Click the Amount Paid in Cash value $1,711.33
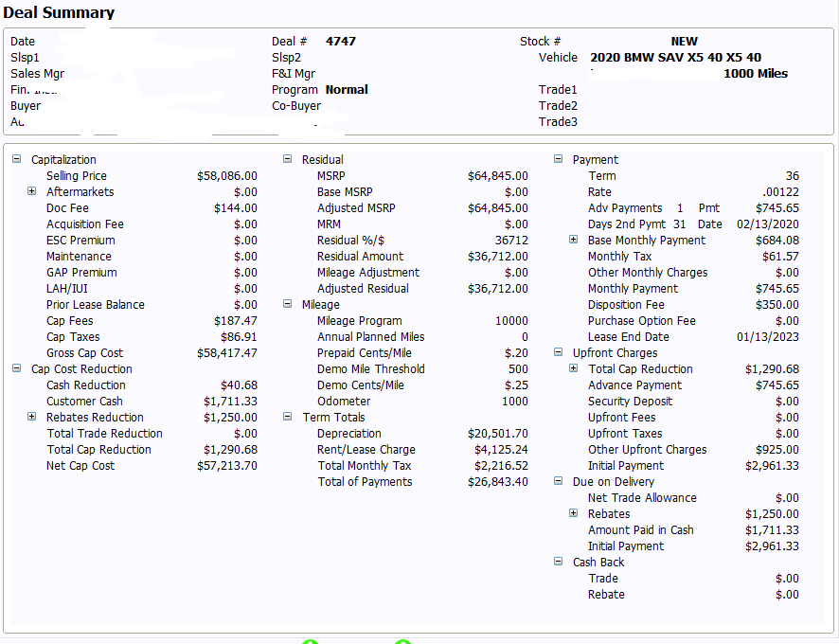 coord(772,530)
